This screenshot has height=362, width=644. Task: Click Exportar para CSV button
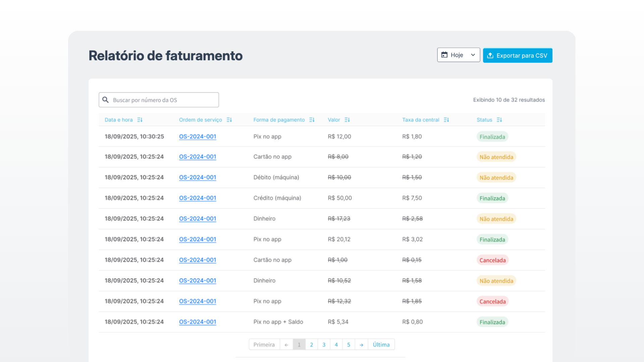click(517, 55)
